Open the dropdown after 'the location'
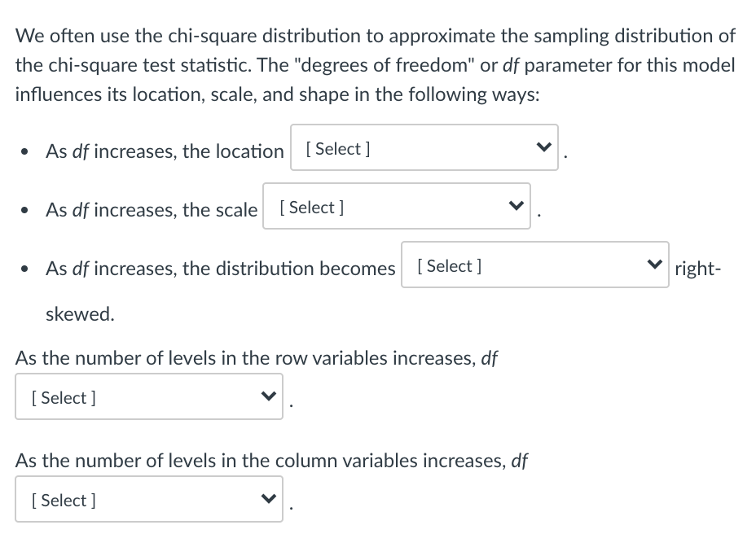This screenshot has height=547, width=756. click(424, 148)
